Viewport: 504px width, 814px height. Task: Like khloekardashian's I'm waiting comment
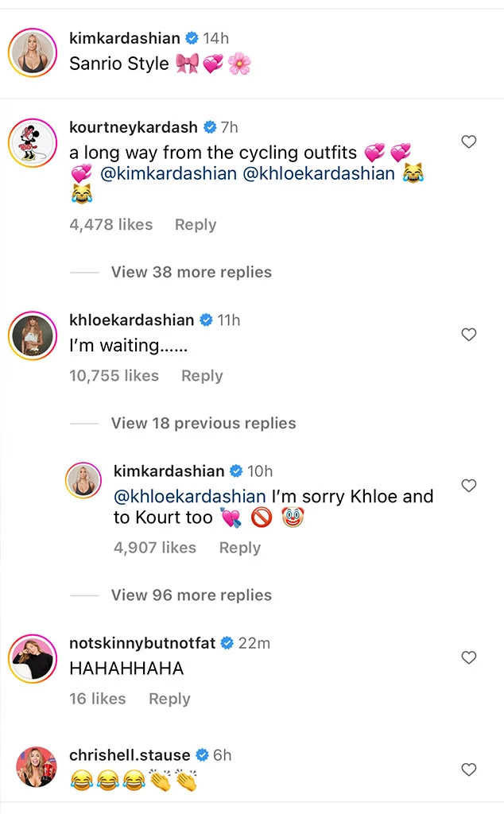(x=469, y=335)
